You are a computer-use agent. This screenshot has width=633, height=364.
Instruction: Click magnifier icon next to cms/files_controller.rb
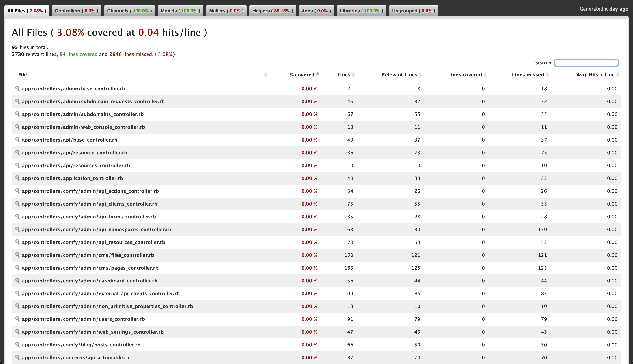tap(17, 255)
